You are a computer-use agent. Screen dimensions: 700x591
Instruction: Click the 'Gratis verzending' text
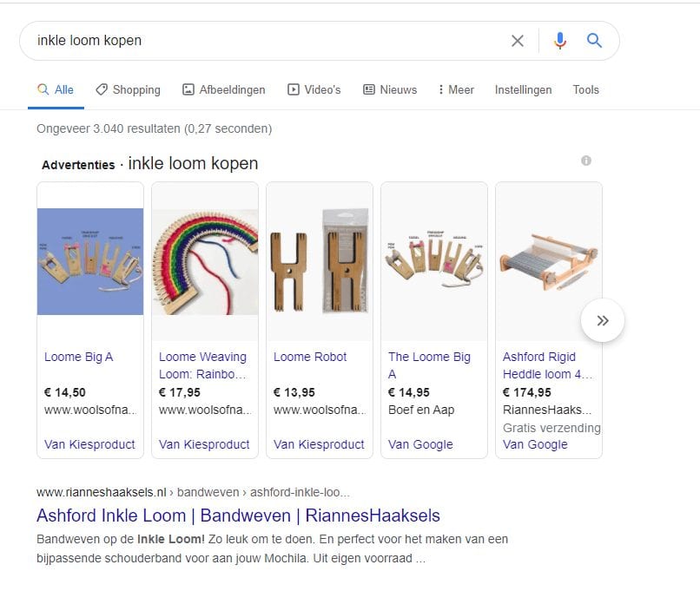tap(551, 428)
